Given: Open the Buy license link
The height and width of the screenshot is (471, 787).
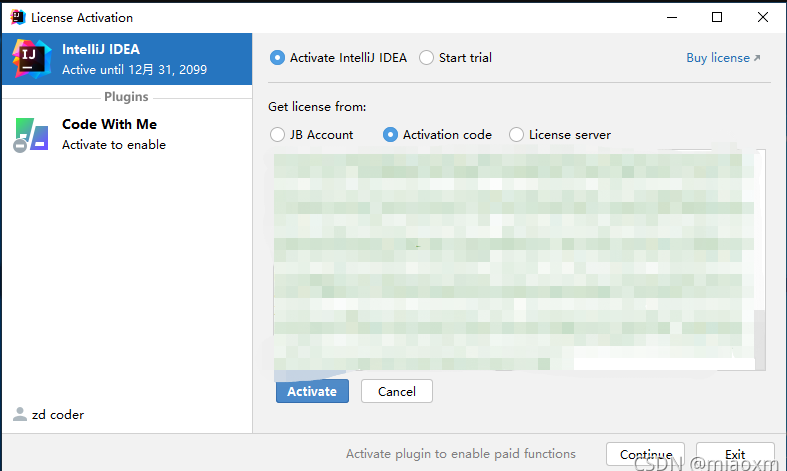Looking at the screenshot, I should tap(723, 58).
